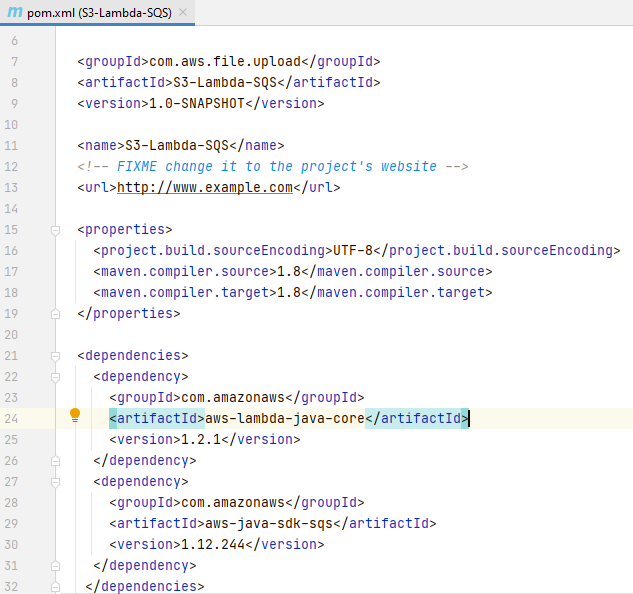Click the Maven file icon on tab
Screen dimensions: 633x594
click(15, 12)
